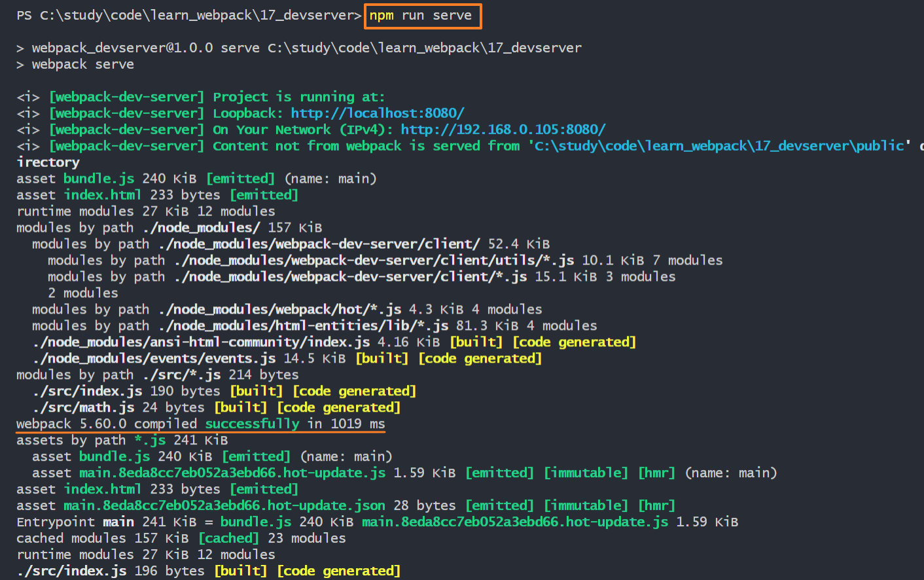Click the first index.html asset name

coord(102,195)
